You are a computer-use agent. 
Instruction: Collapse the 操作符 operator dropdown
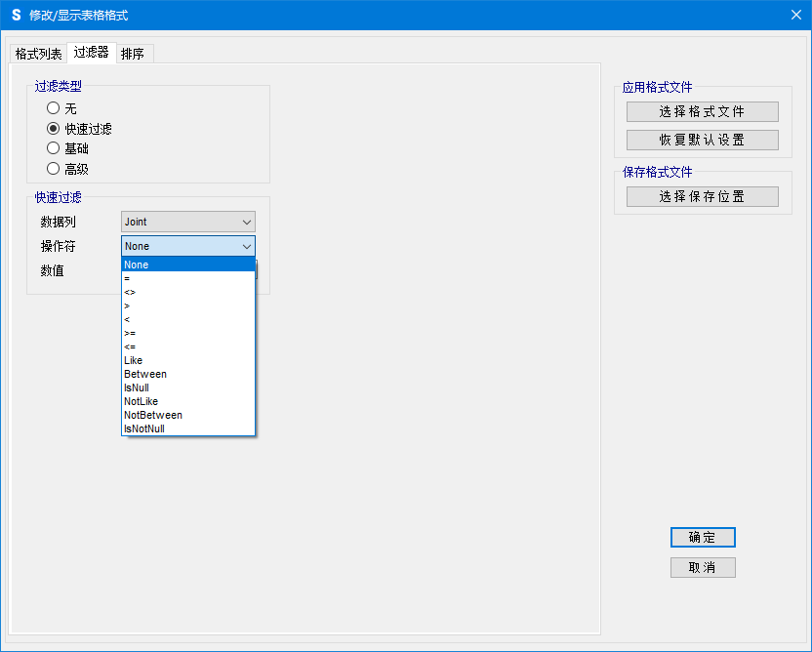pos(246,246)
